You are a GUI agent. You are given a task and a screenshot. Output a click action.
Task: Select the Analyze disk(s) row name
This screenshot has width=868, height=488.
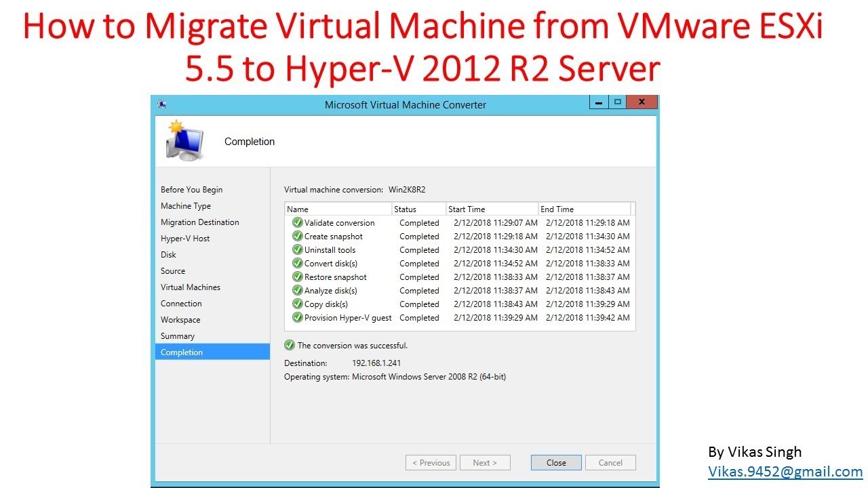tap(331, 291)
